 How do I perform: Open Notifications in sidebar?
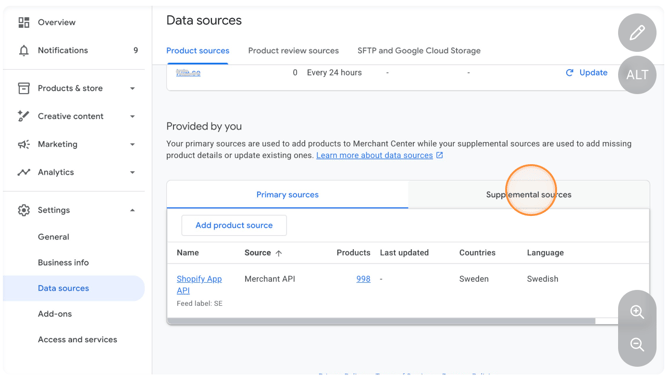[x=63, y=50]
